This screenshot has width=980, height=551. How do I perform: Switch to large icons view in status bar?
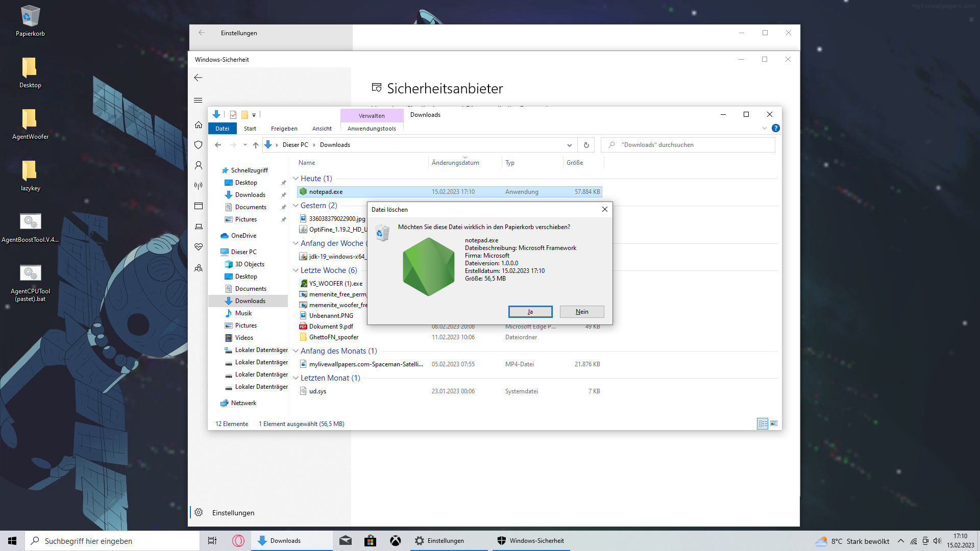point(774,423)
